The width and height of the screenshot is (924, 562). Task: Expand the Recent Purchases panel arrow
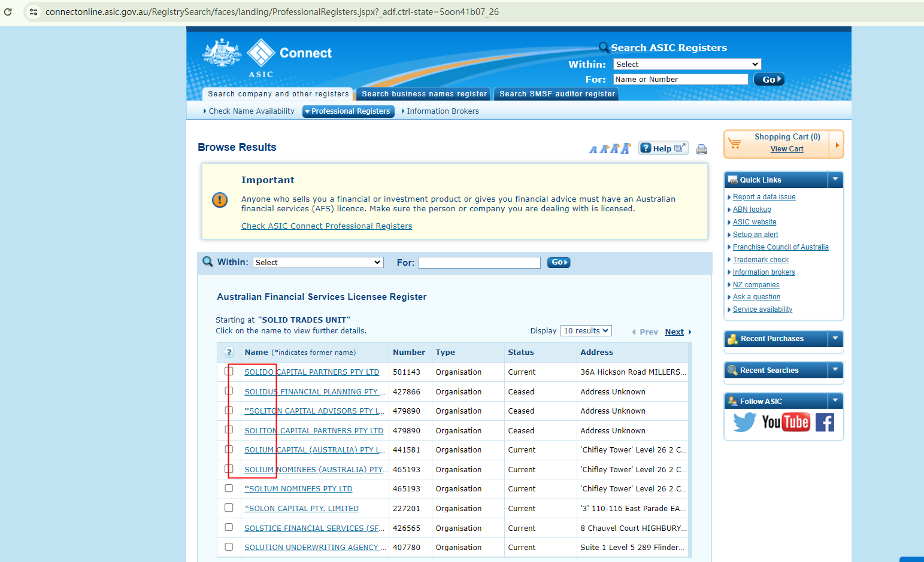pos(835,338)
